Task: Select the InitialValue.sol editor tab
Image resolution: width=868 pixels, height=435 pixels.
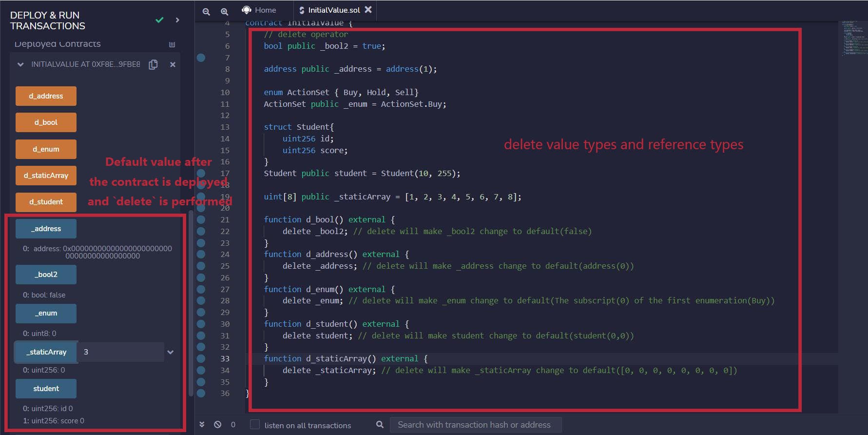Action: 333,10
